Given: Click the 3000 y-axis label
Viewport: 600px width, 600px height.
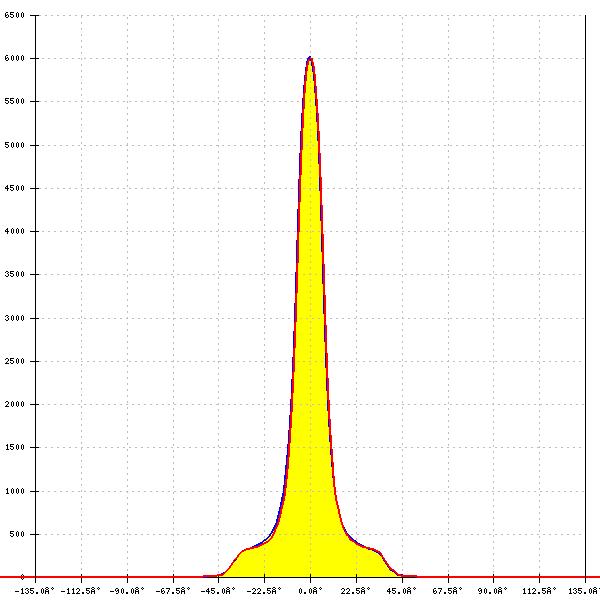Looking at the screenshot, I should pyautogui.click(x=15, y=318).
